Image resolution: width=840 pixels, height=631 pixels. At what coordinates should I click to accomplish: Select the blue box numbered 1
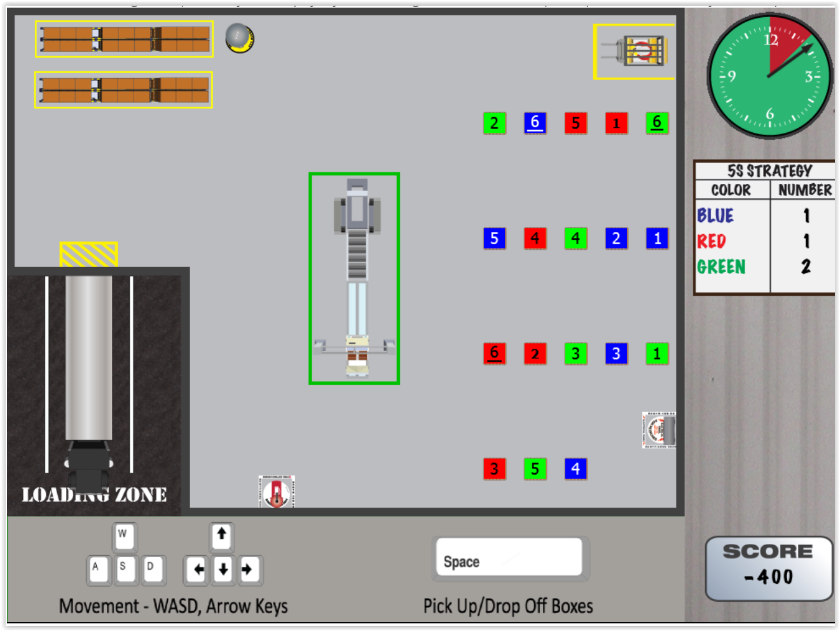pos(657,239)
